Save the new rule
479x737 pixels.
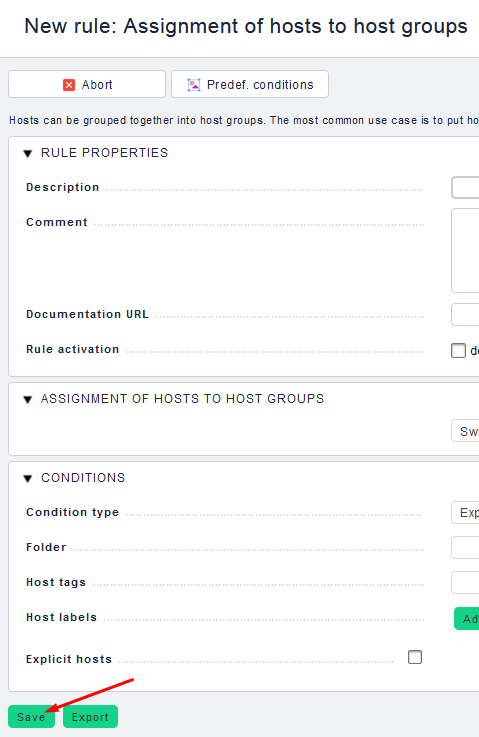[31, 717]
